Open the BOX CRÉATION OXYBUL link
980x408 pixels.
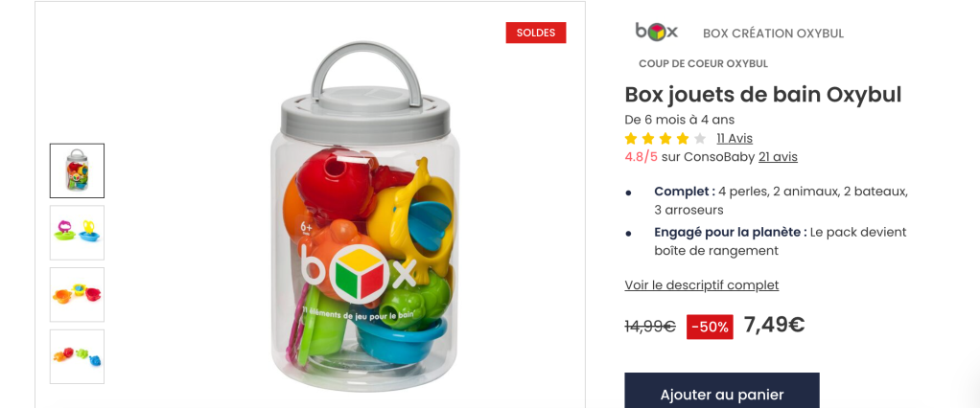773,34
